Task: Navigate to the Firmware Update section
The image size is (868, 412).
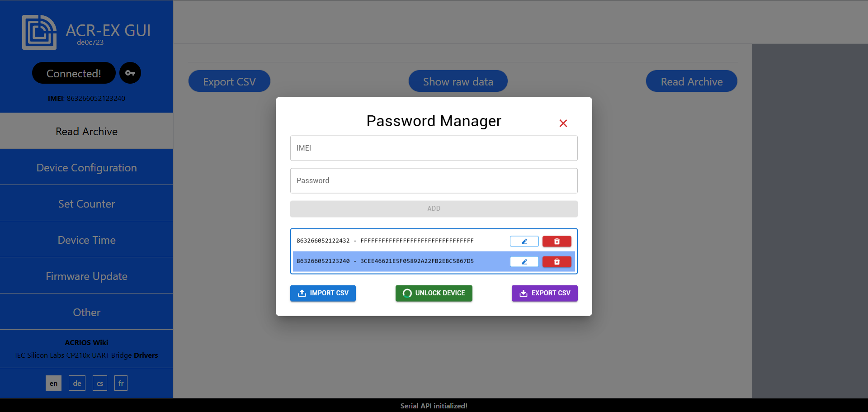Action: pyautogui.click(x=86, y=276)
